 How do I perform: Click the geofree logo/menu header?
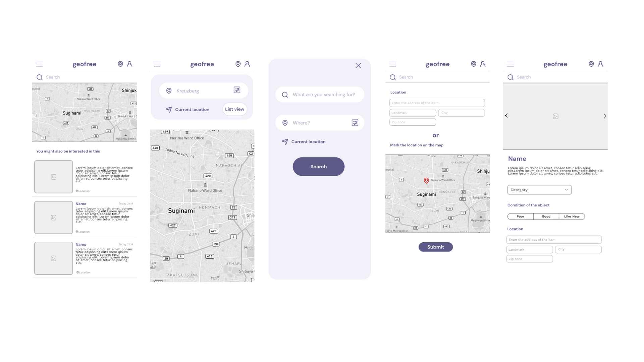(x=85, y=64)
